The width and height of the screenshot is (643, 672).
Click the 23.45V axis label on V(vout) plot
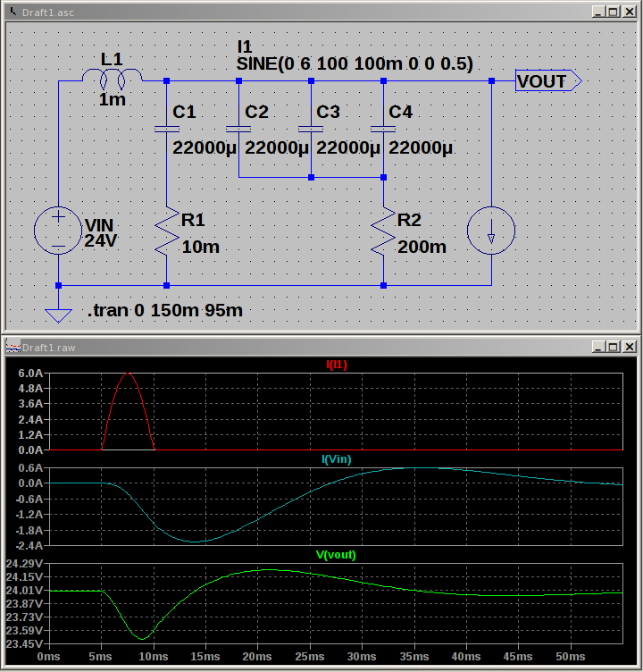pos(24,643)
